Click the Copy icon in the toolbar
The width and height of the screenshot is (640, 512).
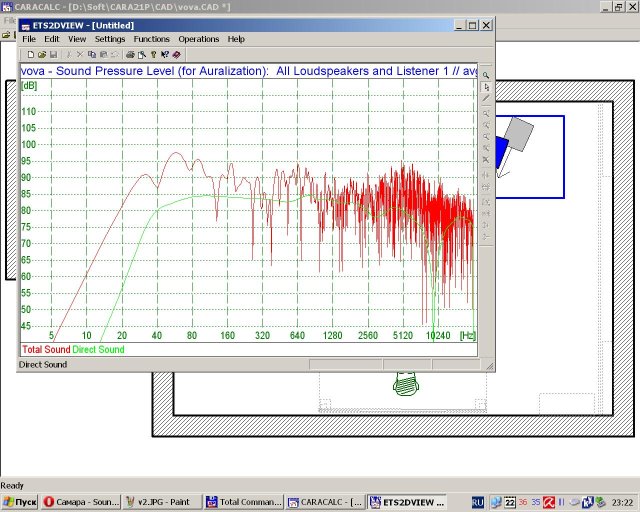[92, 54]
